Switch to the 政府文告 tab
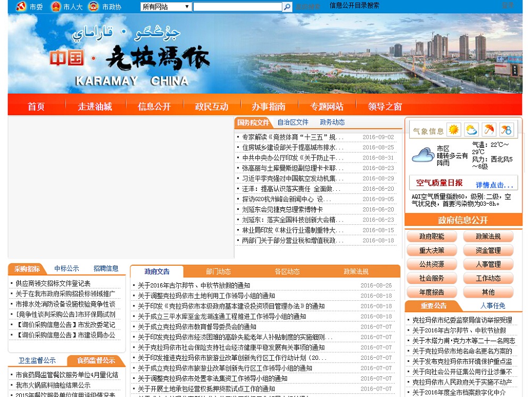Image resolution: width=532 pixels, height=397 pixels. [x=157, y=272]
